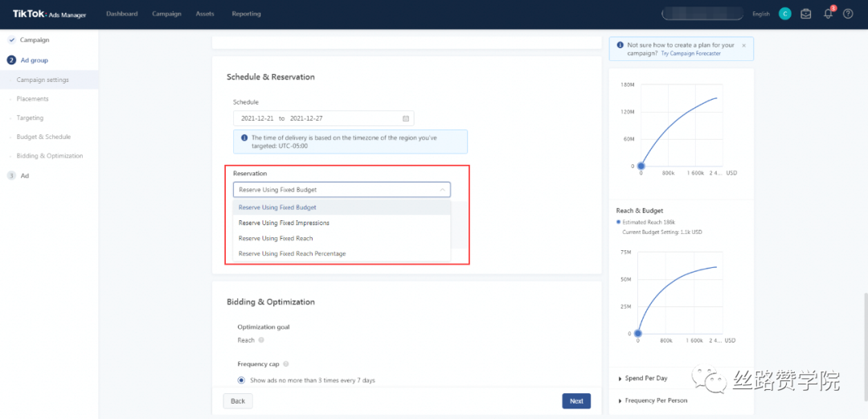Select 'Show ads no more than 3 times' radio
Screen dimensions: 868x419
241,380
